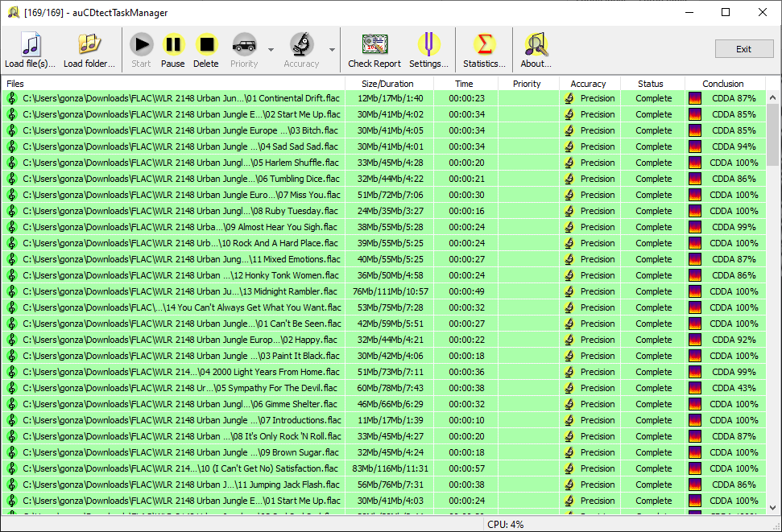Select It's Only Rock 'N Roll row
Image resolution: width=782 pixels, height=532 pixels.
coord(383,436)
